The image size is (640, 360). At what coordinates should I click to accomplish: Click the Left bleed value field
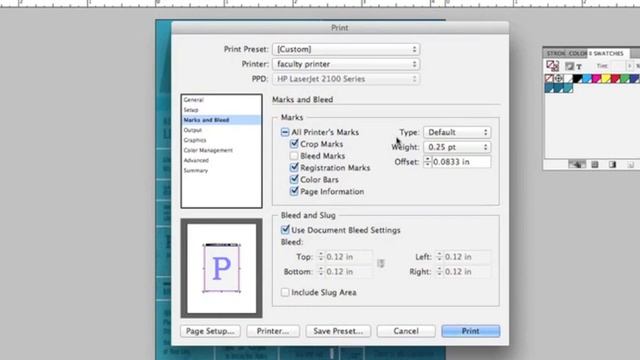tap(467, 257)
